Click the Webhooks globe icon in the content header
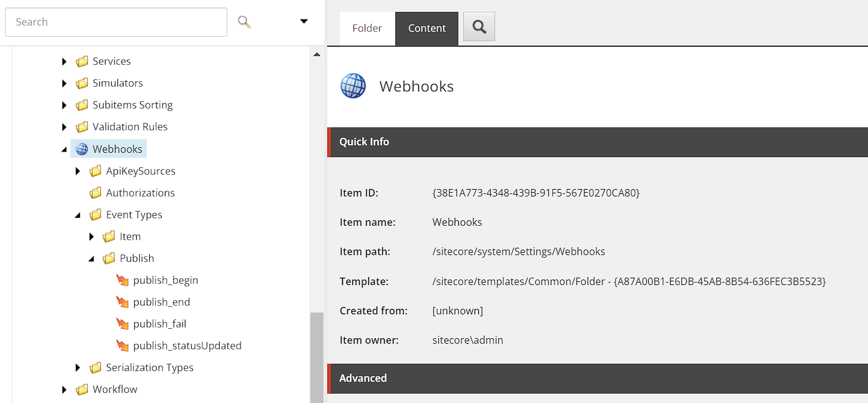 click(x=353, y=85)
